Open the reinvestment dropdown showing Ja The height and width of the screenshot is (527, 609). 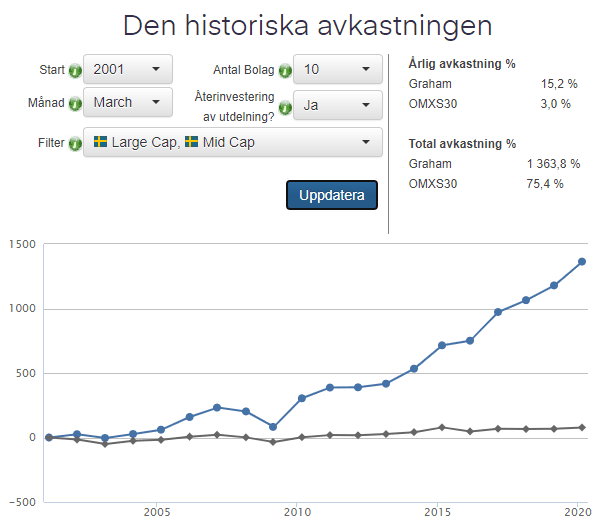(x=338, y=105)
